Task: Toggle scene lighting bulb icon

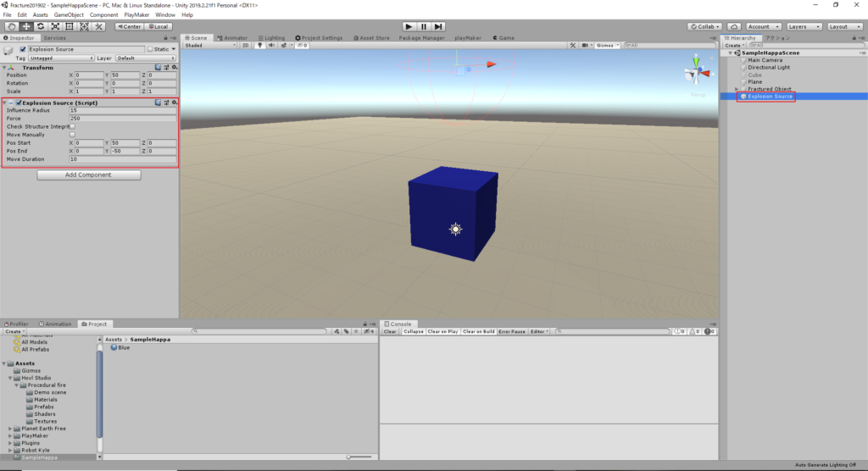Action: 259,46
